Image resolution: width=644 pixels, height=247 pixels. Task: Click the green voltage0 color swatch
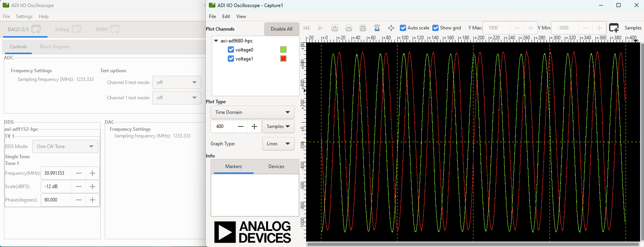tap(283, 49)
